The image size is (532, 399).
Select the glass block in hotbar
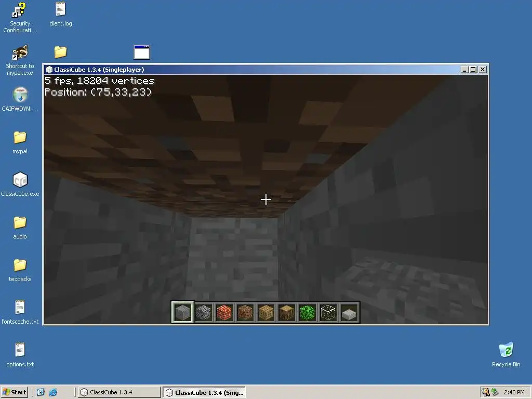tap(328, 312)
